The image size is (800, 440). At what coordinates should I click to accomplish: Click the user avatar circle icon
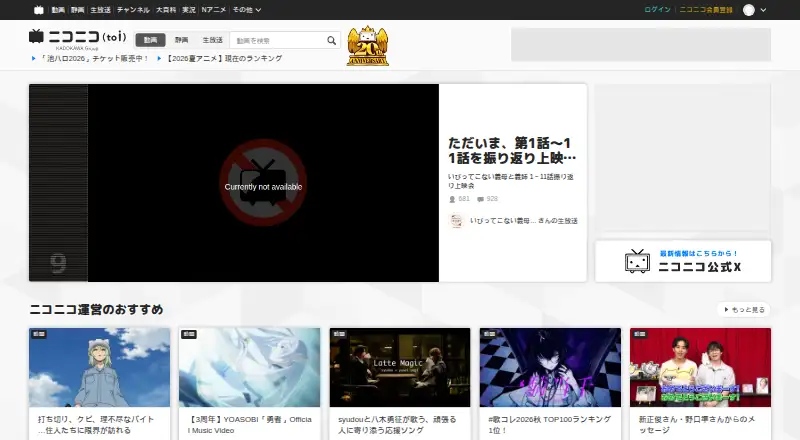pos(748,10)
